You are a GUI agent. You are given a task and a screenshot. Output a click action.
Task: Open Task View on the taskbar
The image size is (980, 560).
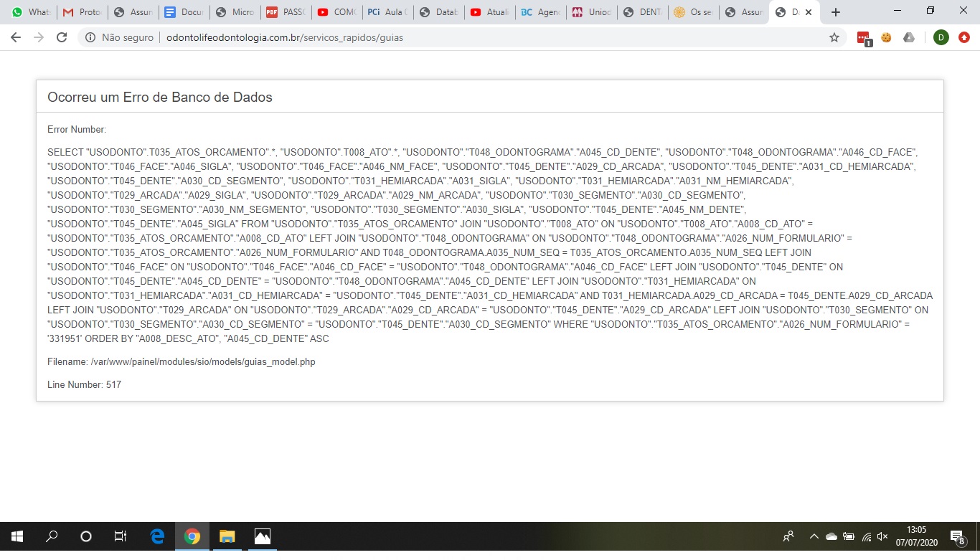(121, 536)
